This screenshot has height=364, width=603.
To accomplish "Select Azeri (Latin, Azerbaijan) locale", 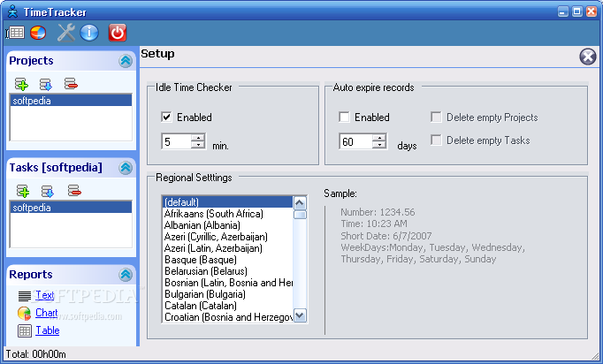I will [227, 248].
